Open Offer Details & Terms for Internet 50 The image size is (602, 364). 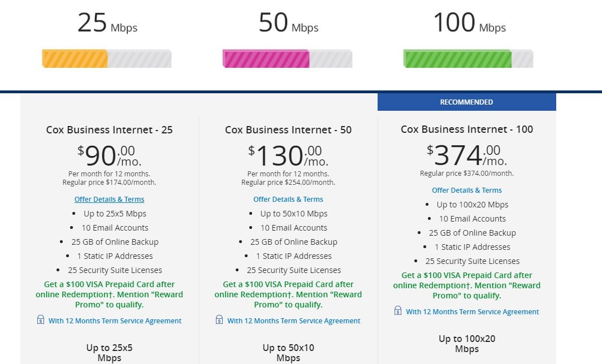(288, 200)
